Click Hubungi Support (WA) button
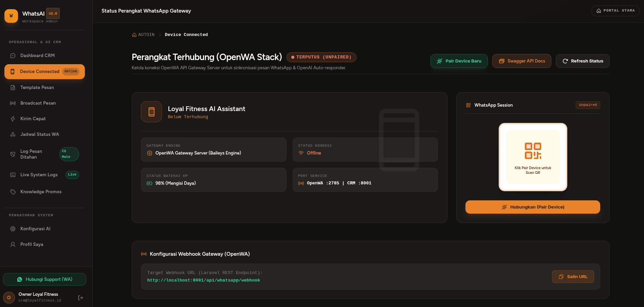 pos(44,279)
